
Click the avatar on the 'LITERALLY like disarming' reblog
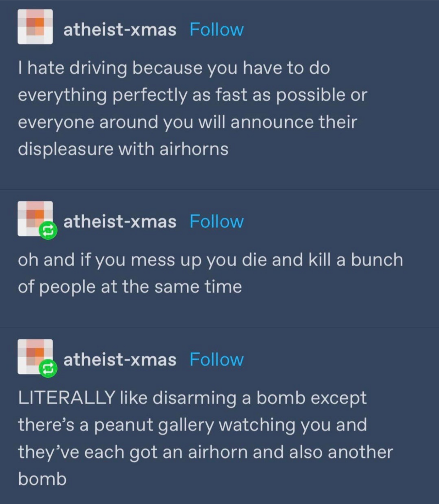coord(35,357)
